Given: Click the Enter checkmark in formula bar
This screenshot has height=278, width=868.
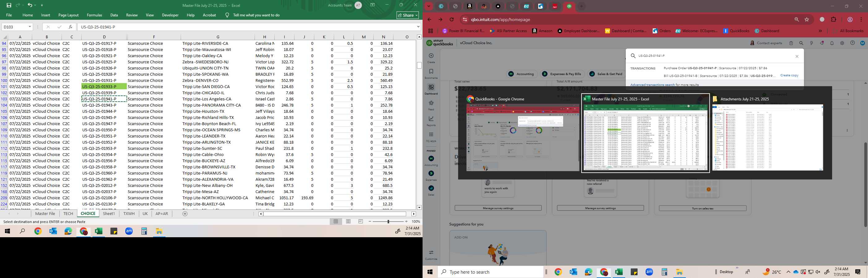Looking at the screenshot, I should [59, 27].
